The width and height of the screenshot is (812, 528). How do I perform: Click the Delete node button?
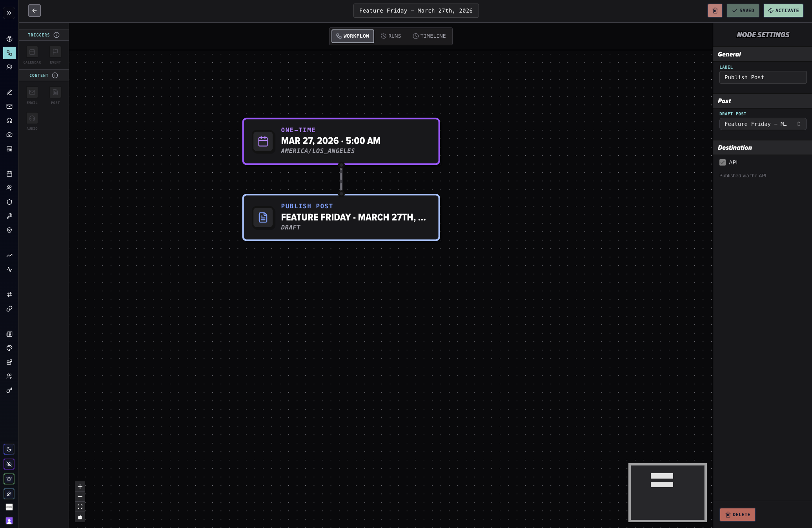737,515
